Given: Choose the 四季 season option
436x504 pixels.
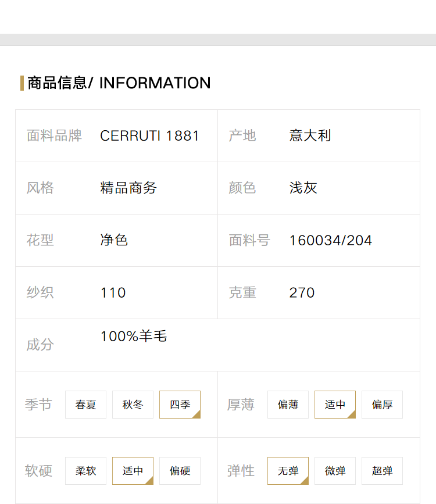Looking at the screenshot, I should tap(180, 405).
